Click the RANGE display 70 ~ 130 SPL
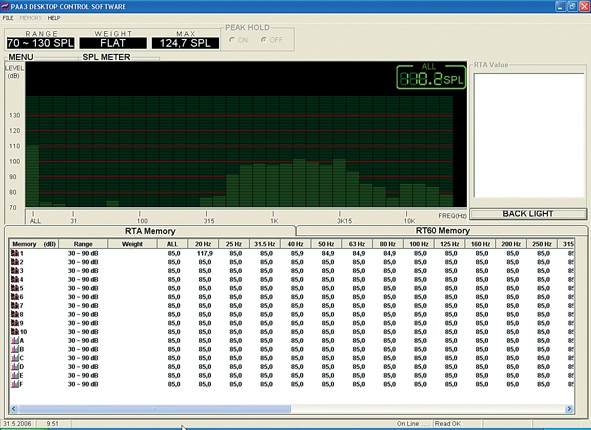This screenshot has height=430, width=591. pos(40,43)
